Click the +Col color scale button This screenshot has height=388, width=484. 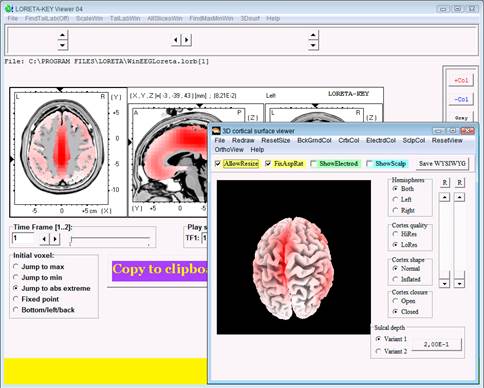[x=461, y=80]
